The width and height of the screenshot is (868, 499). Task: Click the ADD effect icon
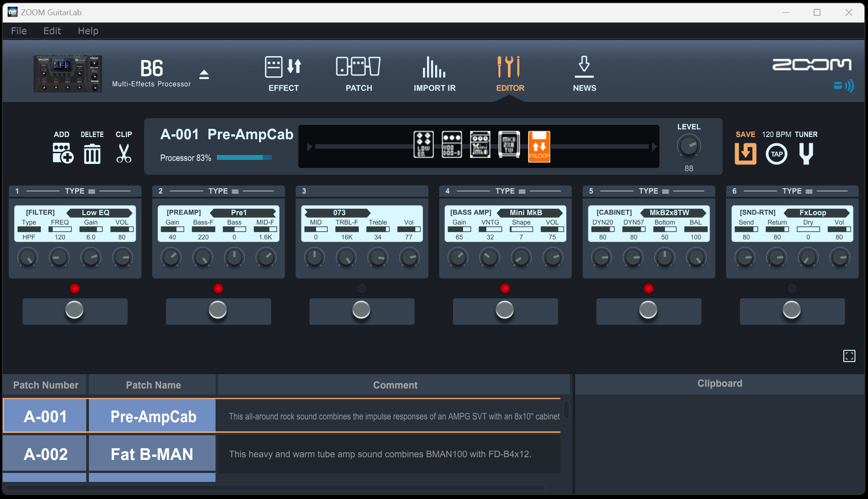[x=62, y=153]
